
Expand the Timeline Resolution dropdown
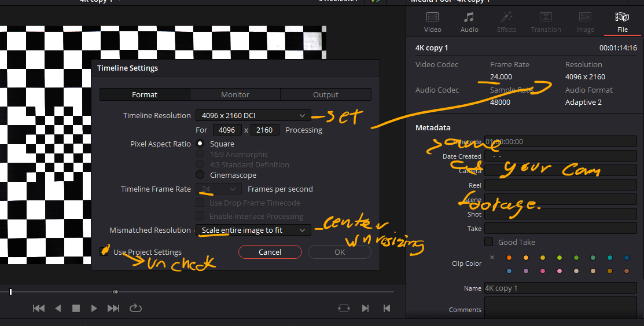click(253, 115)
